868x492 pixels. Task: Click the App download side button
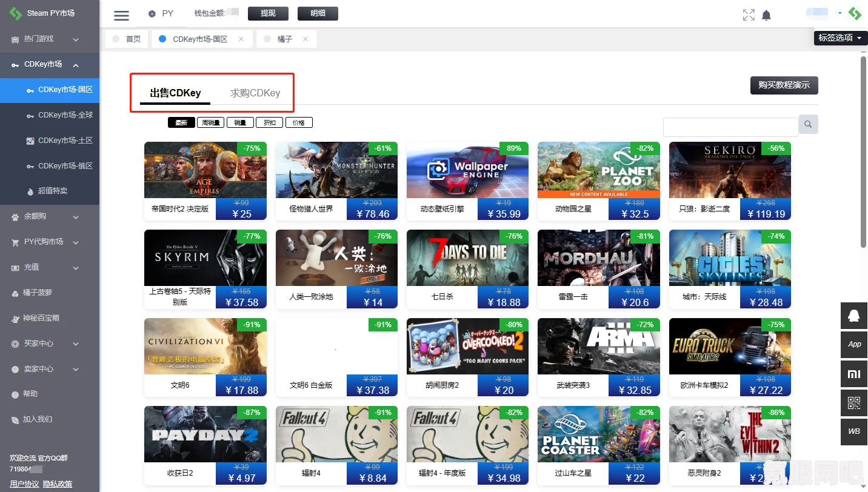(854, 345)
